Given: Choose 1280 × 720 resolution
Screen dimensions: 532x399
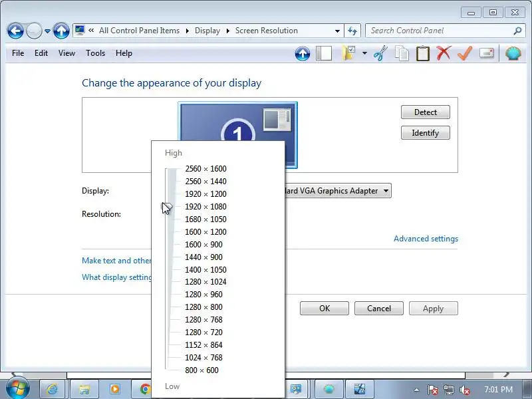Looking at the screenshot, I should tap(203, 332).
